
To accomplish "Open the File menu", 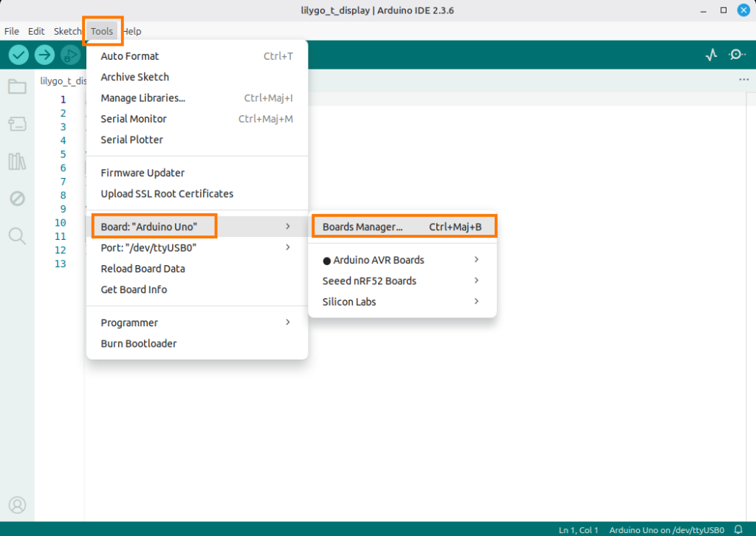I will point(12,31).
